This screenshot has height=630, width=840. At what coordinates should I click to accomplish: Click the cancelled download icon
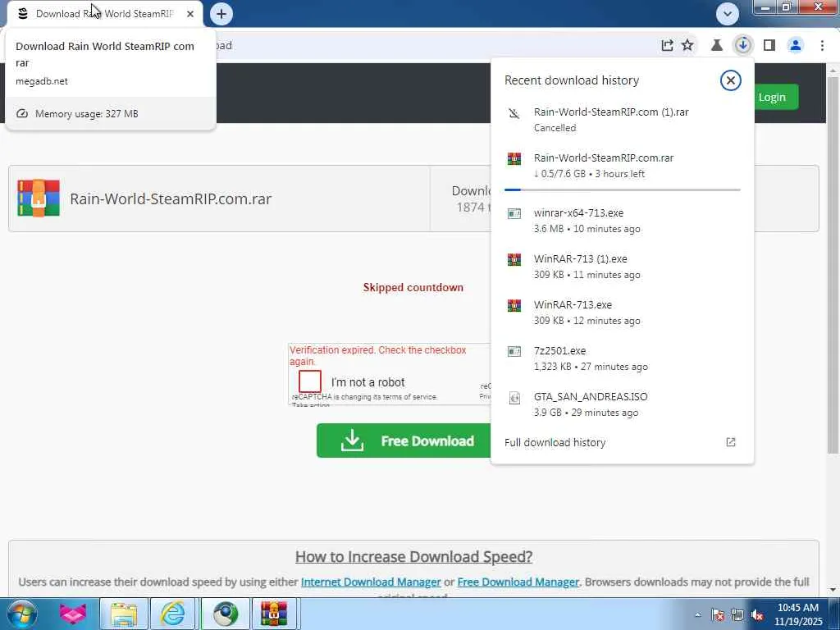pos(514,113)
